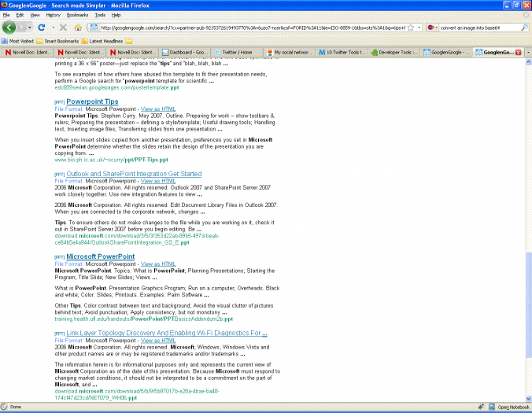
Task: Open the File menu
Action: (x=6, y=15)
